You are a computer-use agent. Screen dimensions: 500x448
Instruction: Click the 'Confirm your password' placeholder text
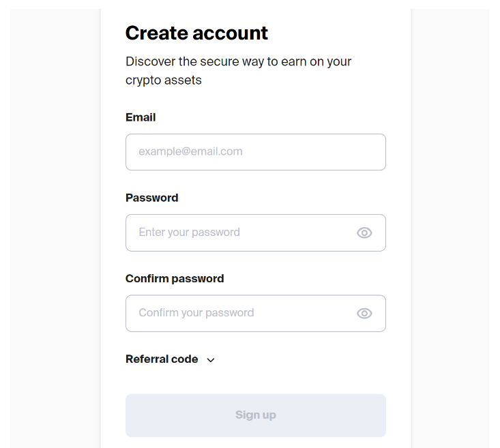coord(196,313)
